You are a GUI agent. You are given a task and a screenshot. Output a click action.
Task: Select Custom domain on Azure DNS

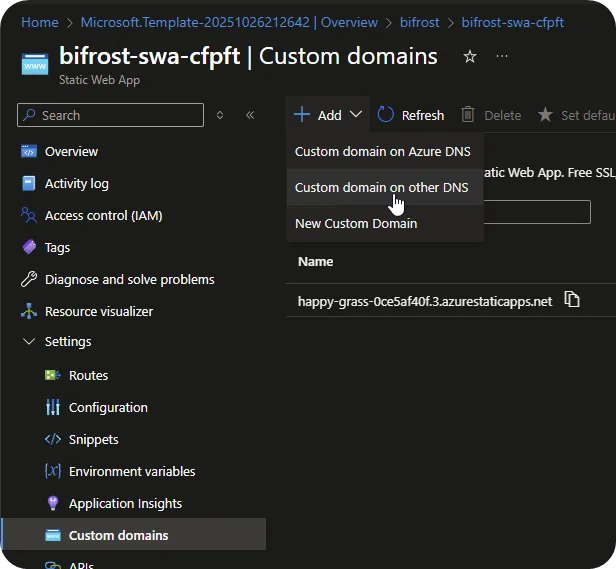[382, 152]
